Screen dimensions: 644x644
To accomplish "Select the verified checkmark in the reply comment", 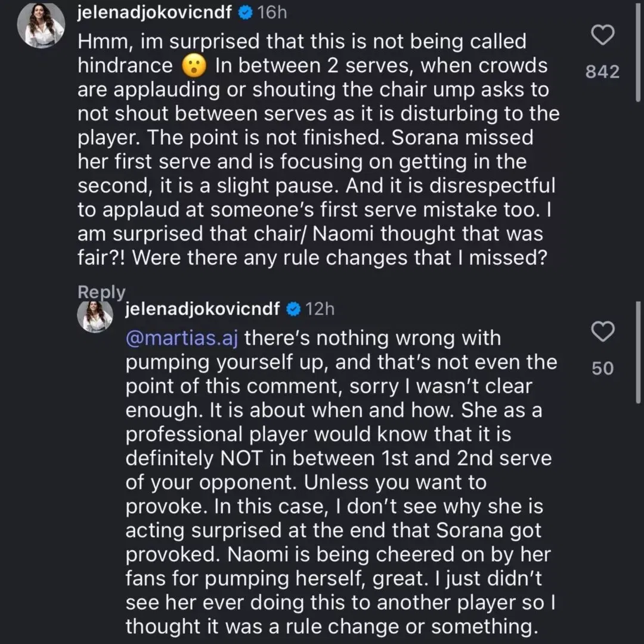I will point(292,309).
